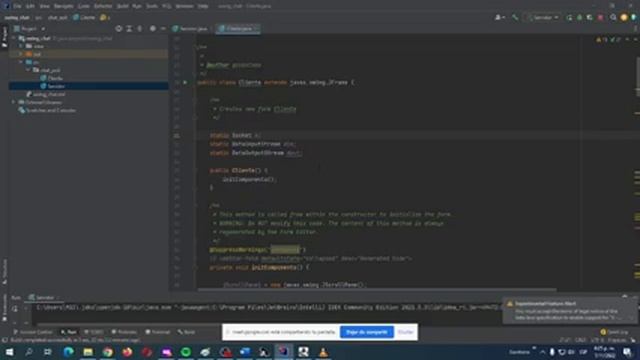Click the rerun icon in Run panel
The height and width of the screenshot is (360, 640).
(15, 309)
